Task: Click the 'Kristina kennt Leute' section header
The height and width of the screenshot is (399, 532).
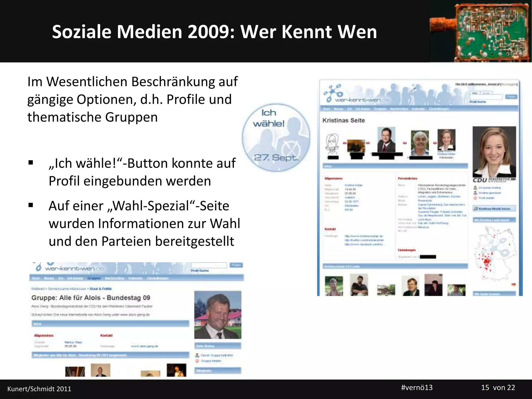Action: point(395,266)
